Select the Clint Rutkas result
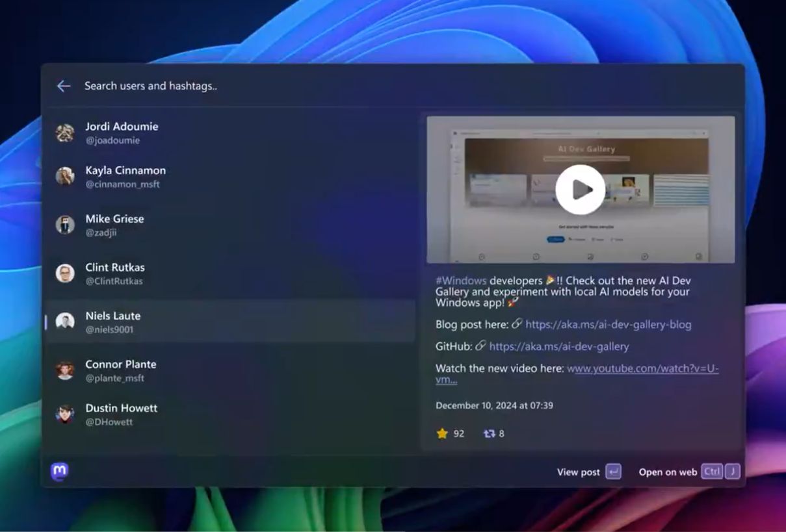The image size is (786, 532). [230, 273]
